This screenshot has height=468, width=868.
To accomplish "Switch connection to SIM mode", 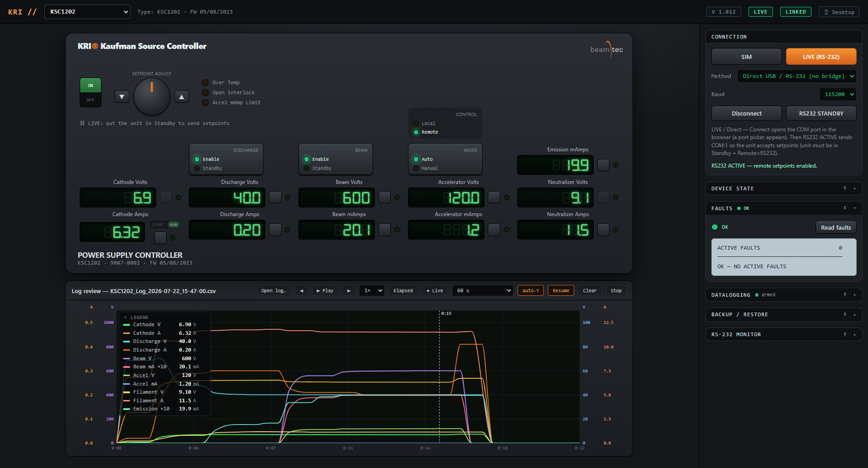I will pos(747,57).
